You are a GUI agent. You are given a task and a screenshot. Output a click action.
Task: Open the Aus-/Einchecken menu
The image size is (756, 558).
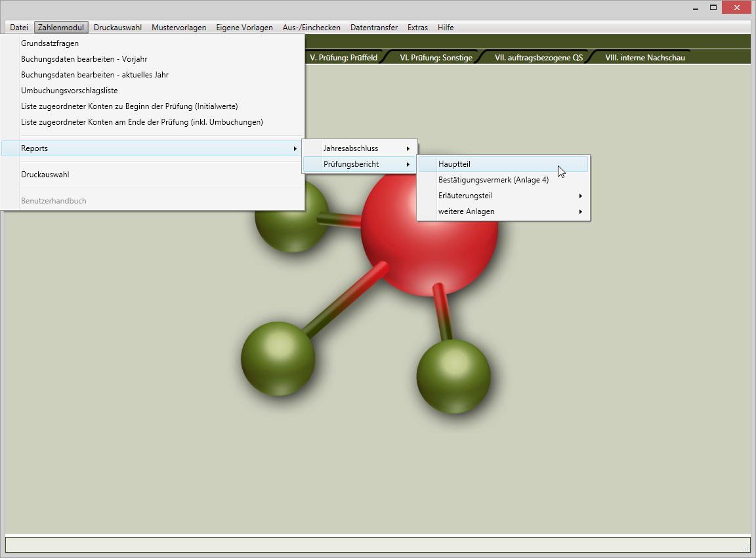[311, 28]
